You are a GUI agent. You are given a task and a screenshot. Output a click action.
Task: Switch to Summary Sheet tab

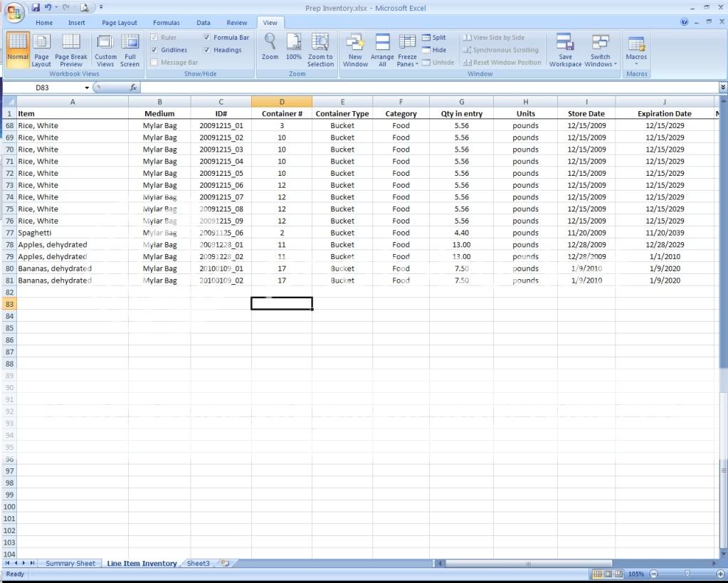tap(70, 564)
